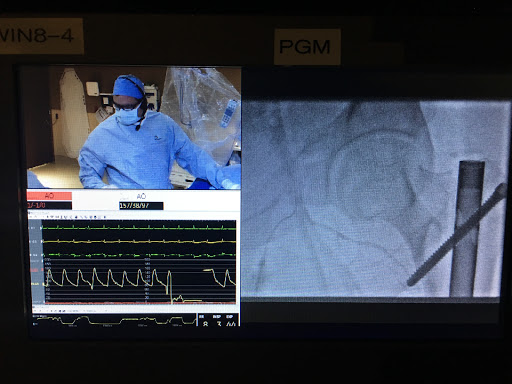Click the red AO reading 1/-1/0
The image size is (512, 384).
[49, 205]
